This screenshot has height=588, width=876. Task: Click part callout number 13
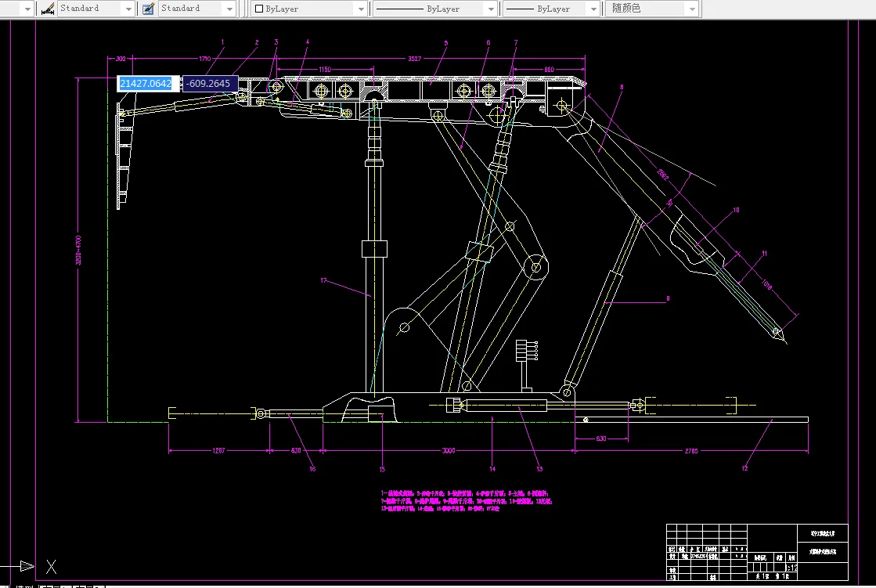pos(539,469)
